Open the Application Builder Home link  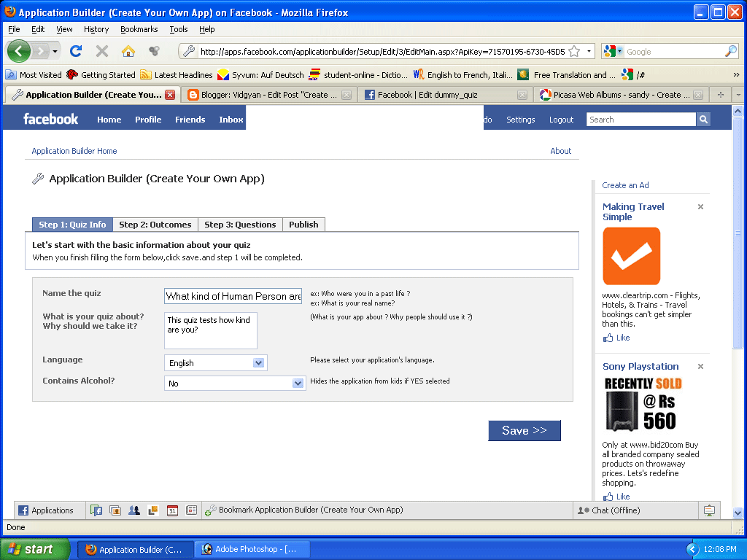pyautogui.click(x=74, y=151)
